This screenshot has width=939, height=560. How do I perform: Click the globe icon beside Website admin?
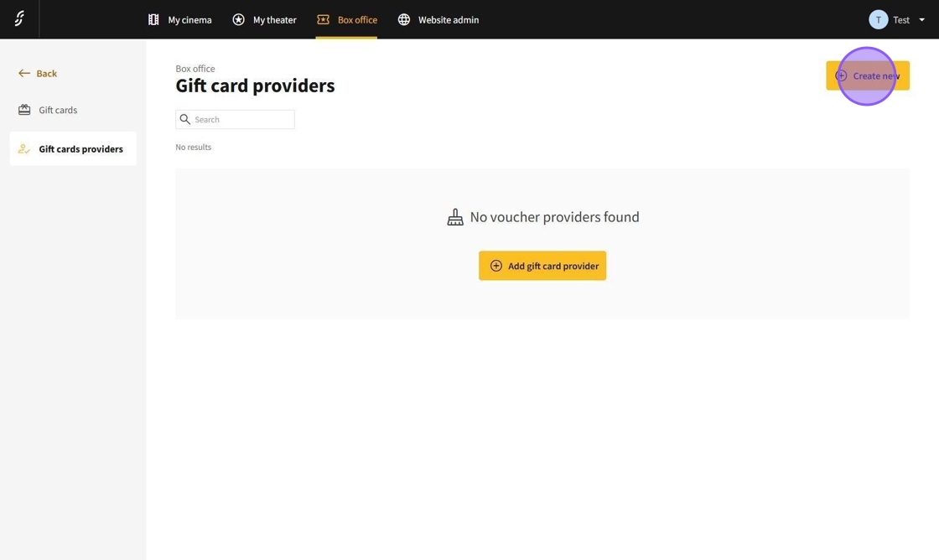(x=404, y=19)
